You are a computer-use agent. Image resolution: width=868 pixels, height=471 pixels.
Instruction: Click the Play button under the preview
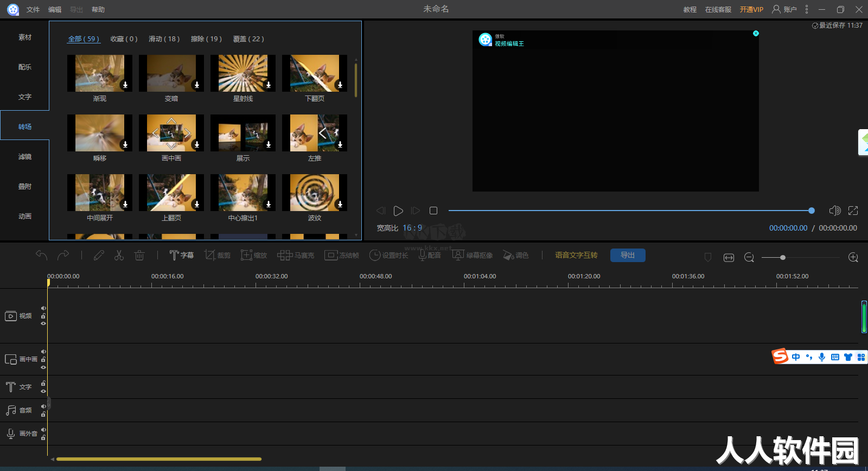point(398,211)
